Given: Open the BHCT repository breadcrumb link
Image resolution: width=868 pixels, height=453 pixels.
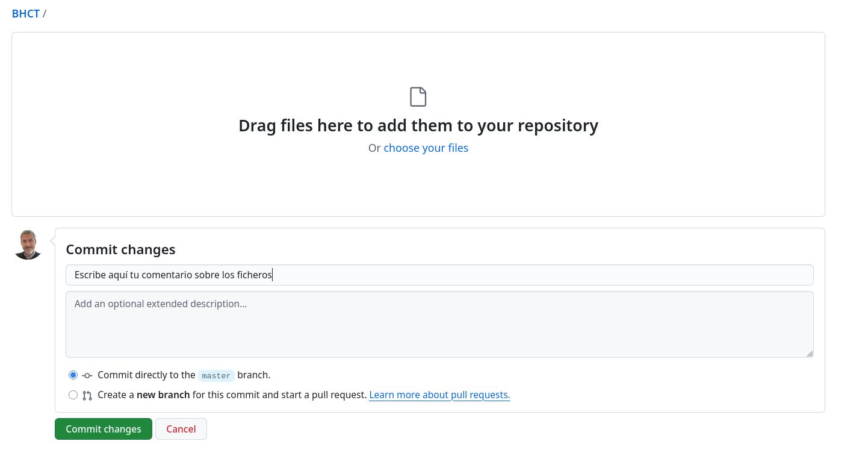Looking at the screenshot, I should [x=26, y=13].
